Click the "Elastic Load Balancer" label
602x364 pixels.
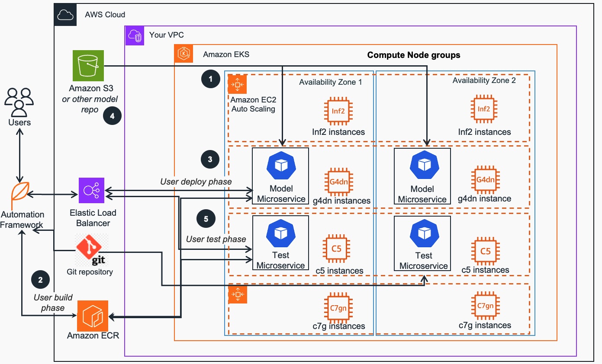[x=93, y=218]
